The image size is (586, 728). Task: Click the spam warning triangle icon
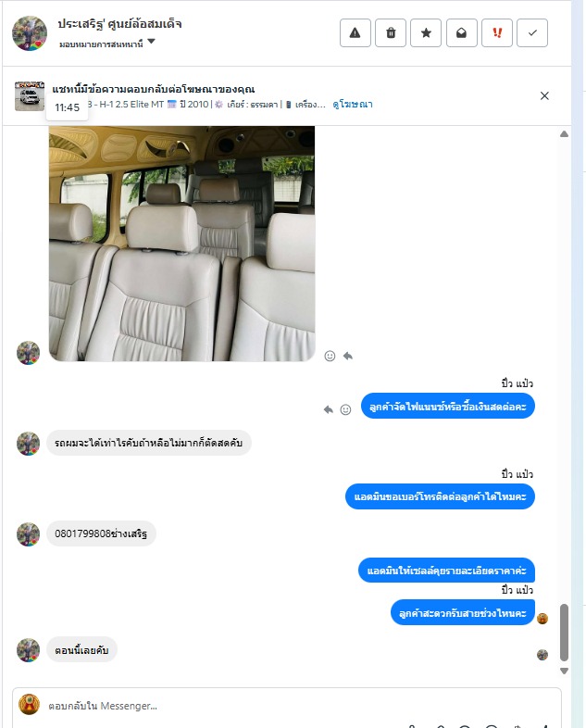point(355,33)
